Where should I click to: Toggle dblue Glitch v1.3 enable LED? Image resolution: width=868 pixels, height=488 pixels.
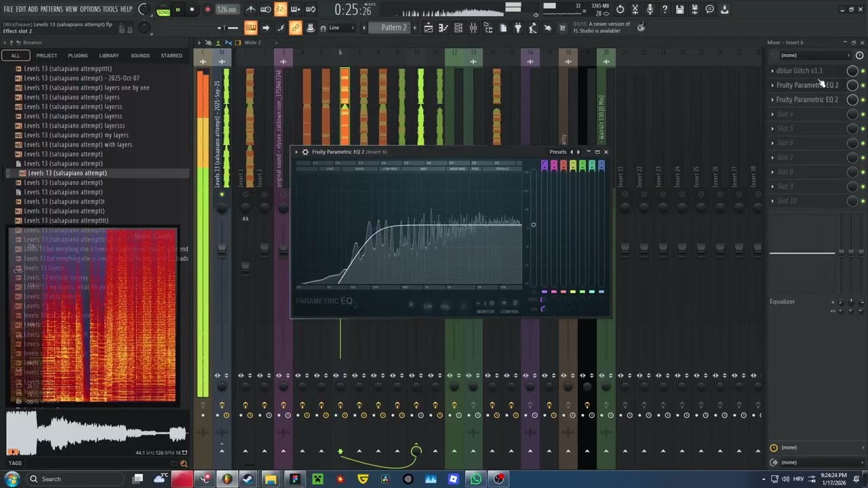coord(863,70)
